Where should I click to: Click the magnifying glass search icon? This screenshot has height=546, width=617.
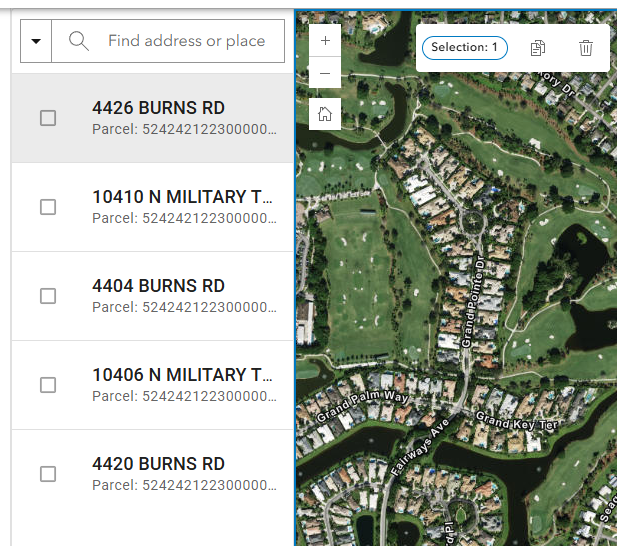[x=79, y=41]
